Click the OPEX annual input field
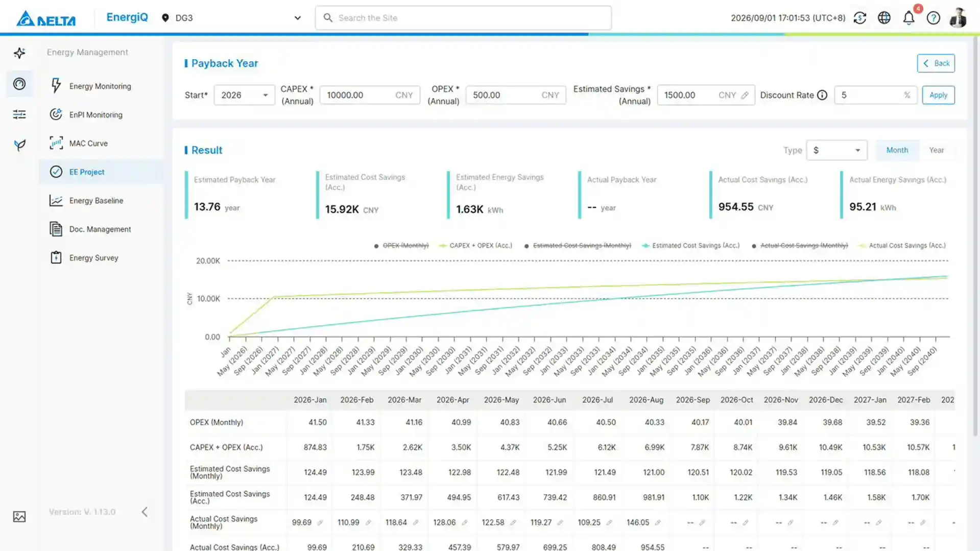Viewport: 980px width, 551px height. (516, 95)
